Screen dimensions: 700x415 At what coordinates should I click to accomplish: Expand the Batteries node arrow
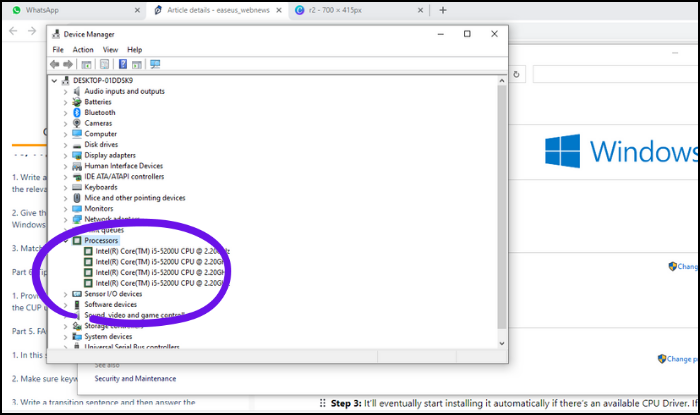(x=65, y=102)
